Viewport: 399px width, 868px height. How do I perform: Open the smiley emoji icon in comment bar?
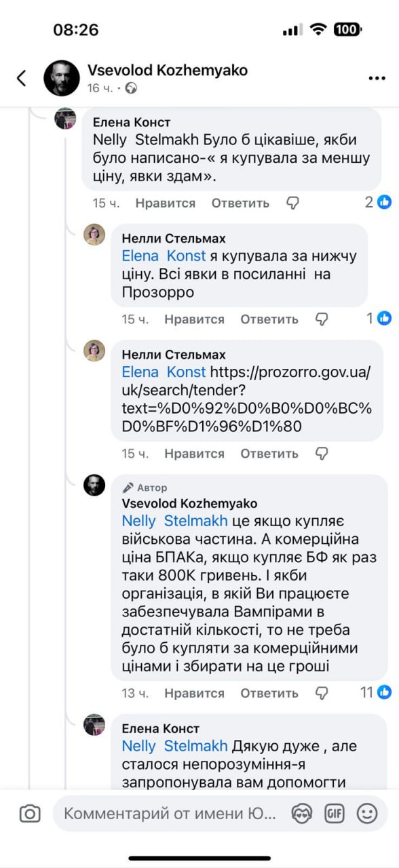click(367, 812)
